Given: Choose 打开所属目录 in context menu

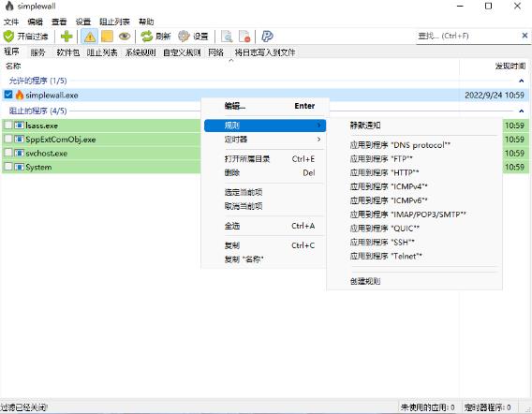Looking at the screenshot, I should click(x=265, y=159).
